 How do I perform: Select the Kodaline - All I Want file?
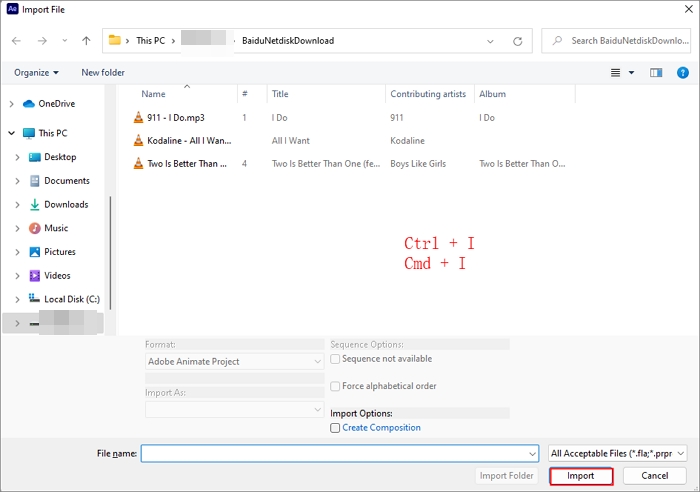[x=188, y=141]
